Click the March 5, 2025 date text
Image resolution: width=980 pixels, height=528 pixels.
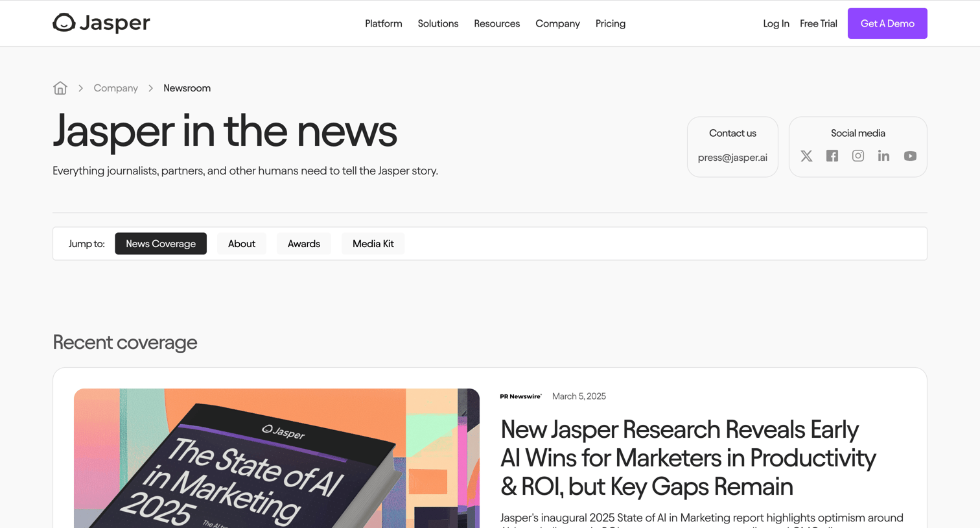[579, 396]
